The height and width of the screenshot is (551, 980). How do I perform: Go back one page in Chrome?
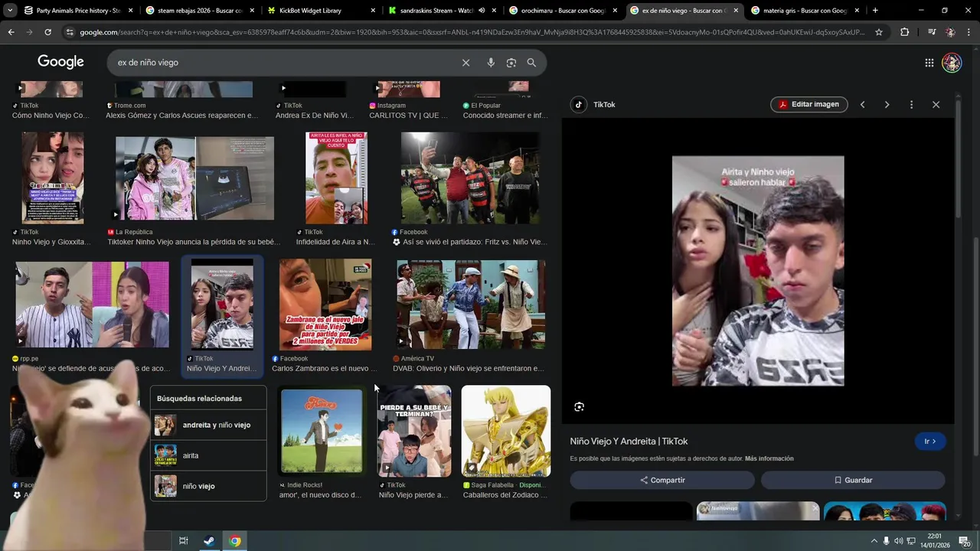(11, 32)
